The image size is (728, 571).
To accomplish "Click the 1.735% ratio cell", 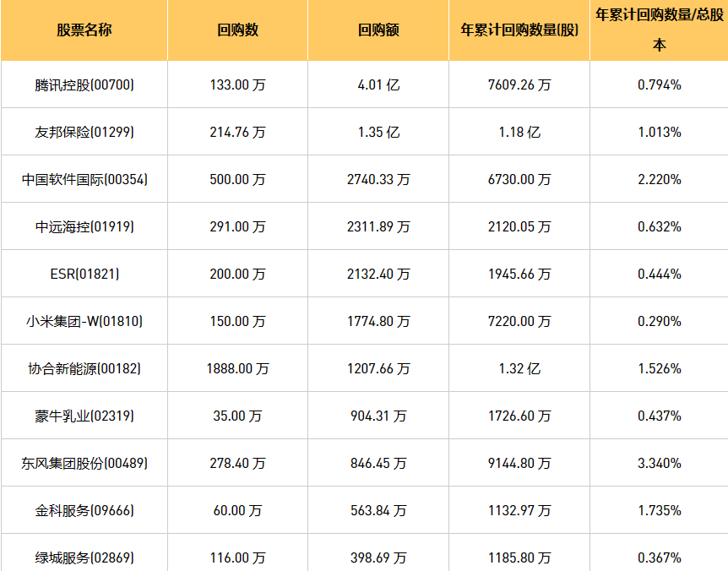I will pyautogui.click(x=660, y=511).
